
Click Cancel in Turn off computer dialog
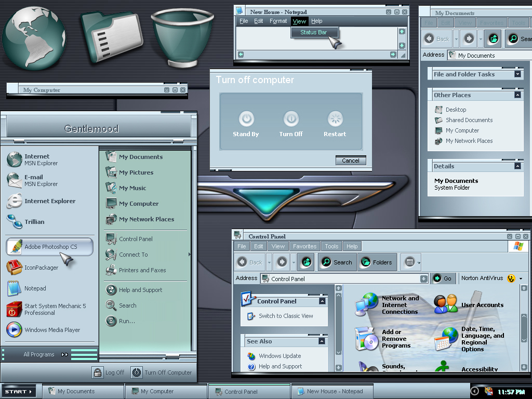[x=351, y=161]
